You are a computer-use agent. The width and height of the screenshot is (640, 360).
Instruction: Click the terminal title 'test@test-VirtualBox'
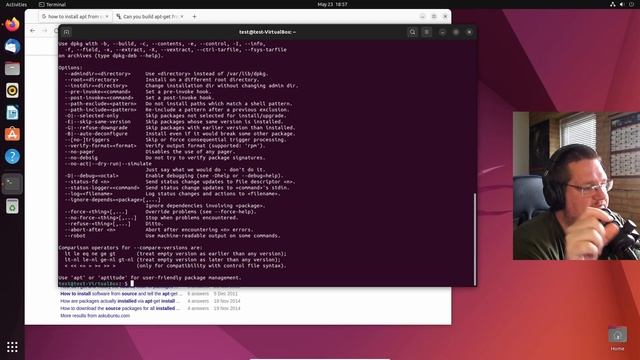click(x=267, y=32)
